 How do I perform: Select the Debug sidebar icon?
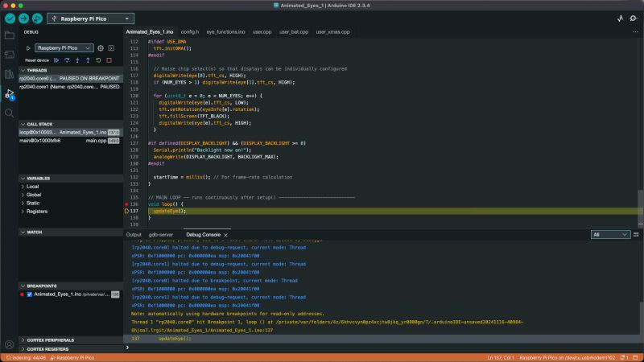point(9,94)
